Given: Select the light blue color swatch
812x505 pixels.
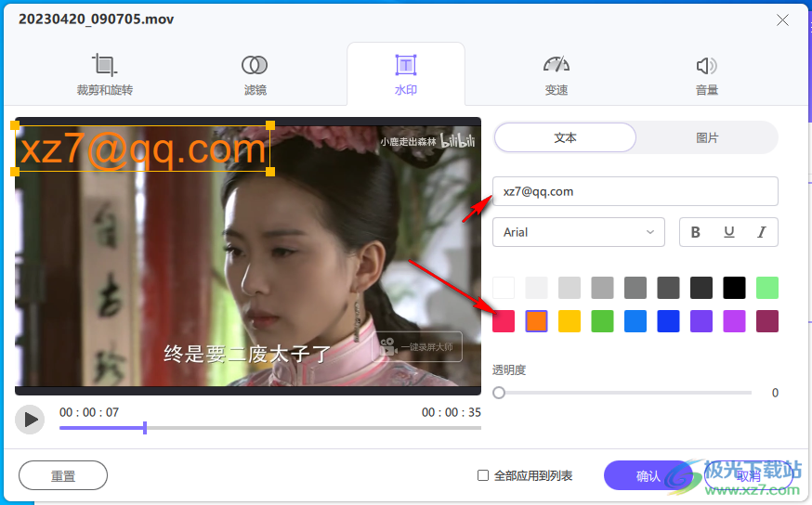Looking at the screenshot, I should point(635,321).
